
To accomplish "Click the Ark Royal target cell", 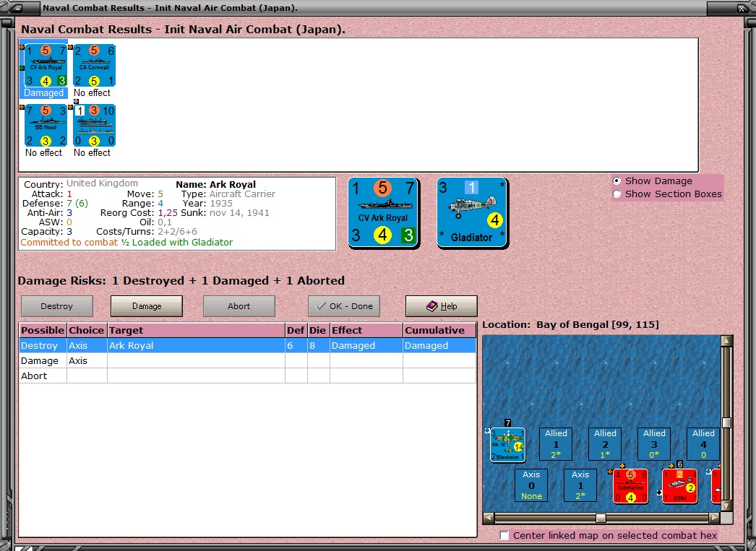I will tap(197, 346).
